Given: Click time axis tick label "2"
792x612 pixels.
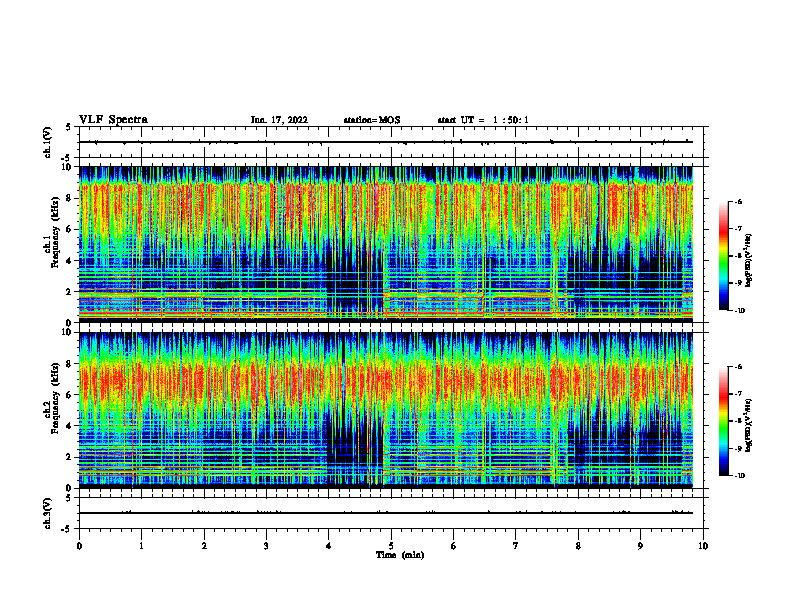Looking at the screenshot, I should [x=204, y=546].
